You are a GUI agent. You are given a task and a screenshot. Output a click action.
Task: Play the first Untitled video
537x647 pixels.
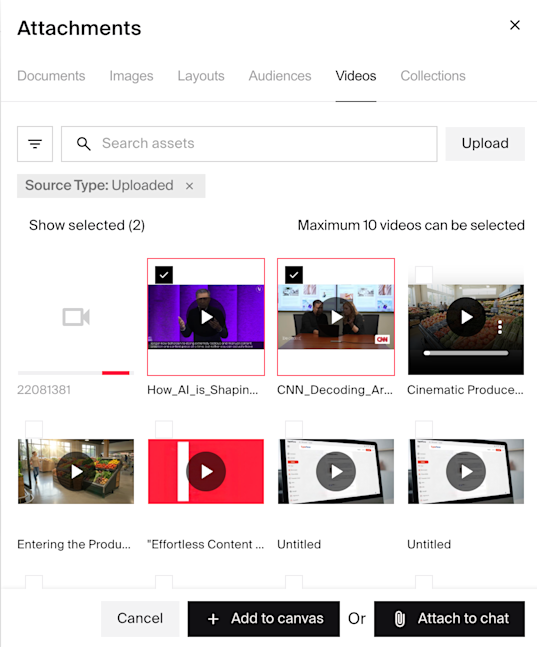point(336,471)
